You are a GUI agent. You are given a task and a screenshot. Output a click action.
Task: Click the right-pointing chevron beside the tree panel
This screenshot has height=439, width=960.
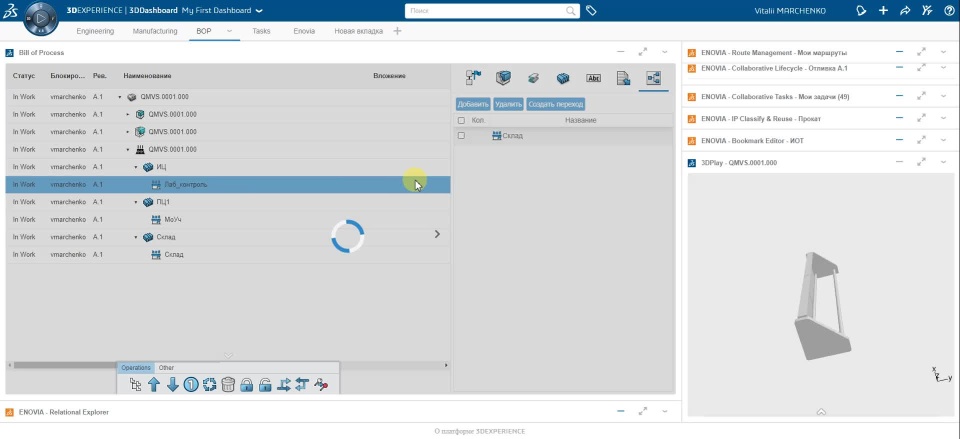point(437,234)
